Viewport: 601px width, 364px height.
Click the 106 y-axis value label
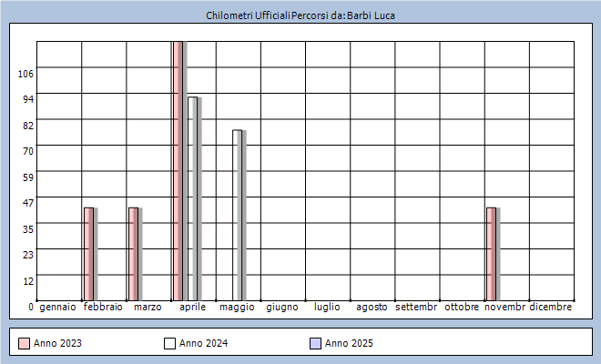pos(27,73)
